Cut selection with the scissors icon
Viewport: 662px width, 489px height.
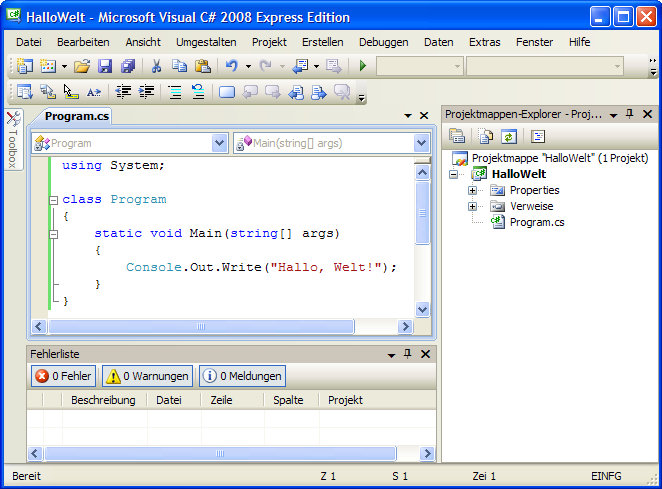[x=156, y=66]
